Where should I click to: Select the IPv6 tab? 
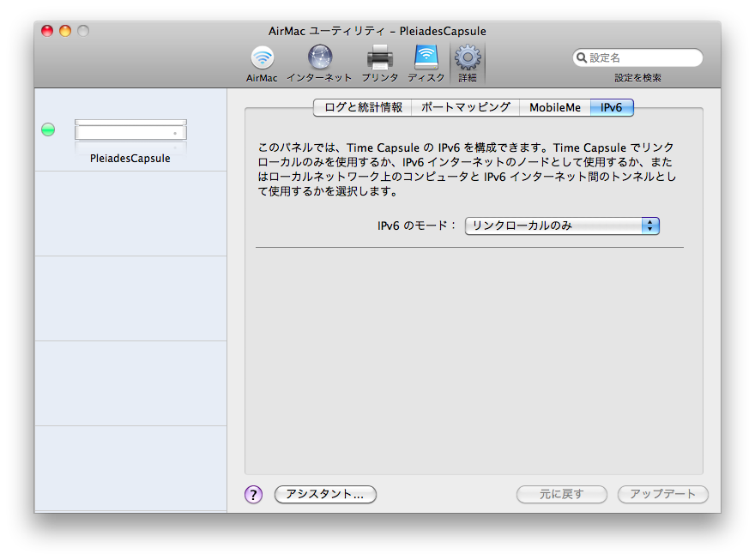pos(612,107)
